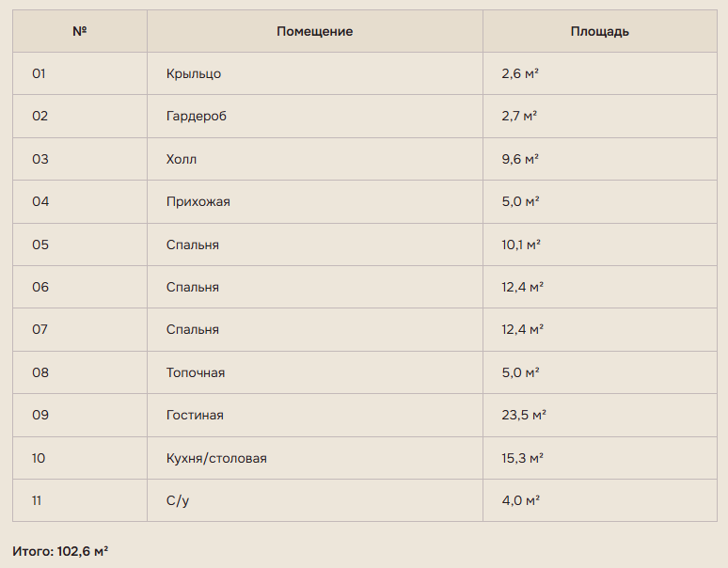Select the Топочная room cell
Image resolution: width=728 pixels, height=568 pixels.
tap(315, 372)
